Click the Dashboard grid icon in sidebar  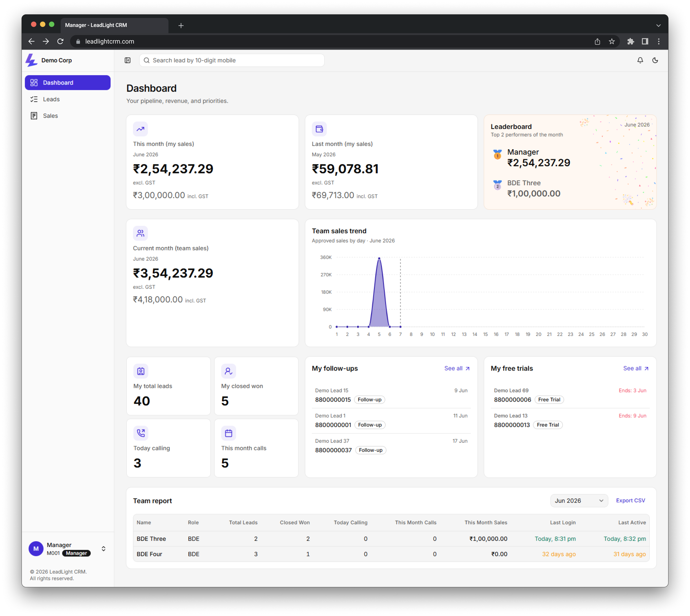(34, 83)
